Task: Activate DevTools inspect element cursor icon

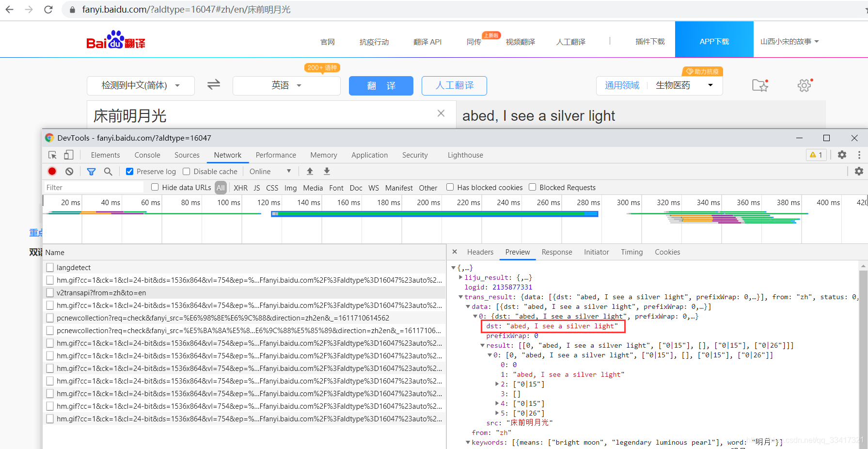Action: [x=52, y=155]
